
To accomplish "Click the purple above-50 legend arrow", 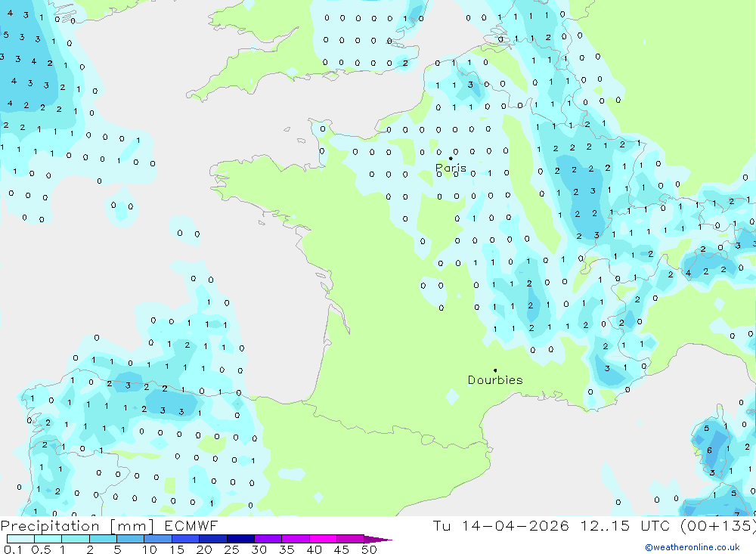I will pos(378,539).
